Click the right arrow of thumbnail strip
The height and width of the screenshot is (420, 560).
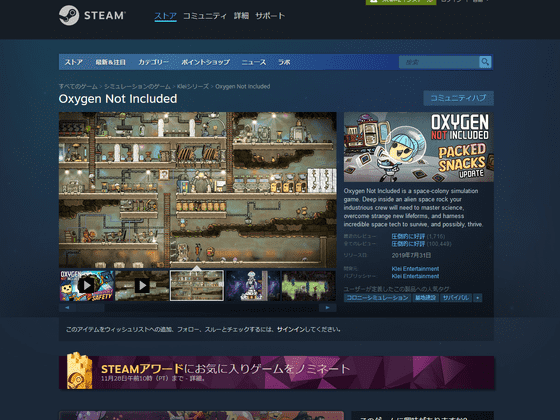coord(328,308)
